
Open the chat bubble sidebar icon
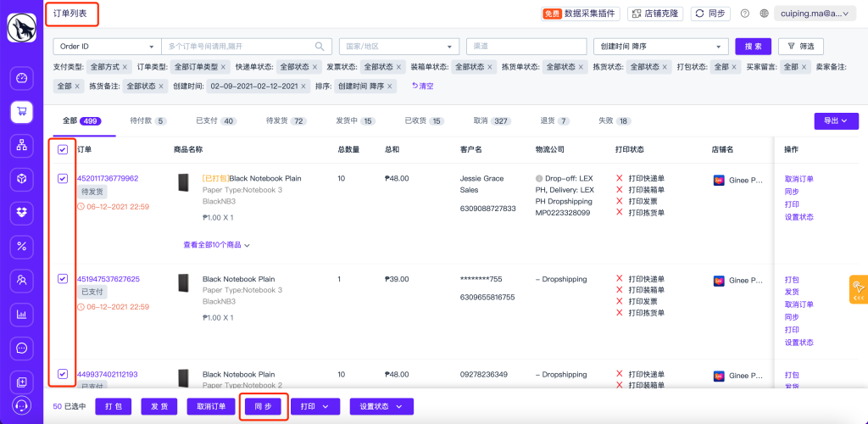[x=21, y=349]
